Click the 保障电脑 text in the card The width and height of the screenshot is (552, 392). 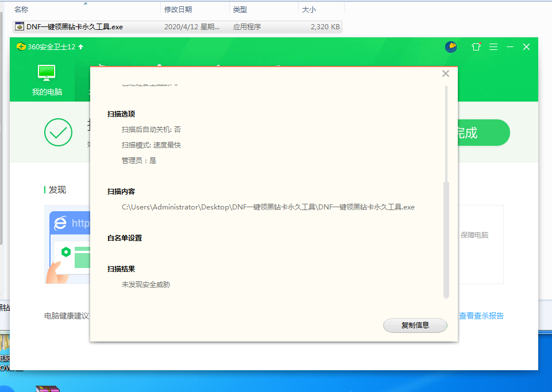coord(474,235)
